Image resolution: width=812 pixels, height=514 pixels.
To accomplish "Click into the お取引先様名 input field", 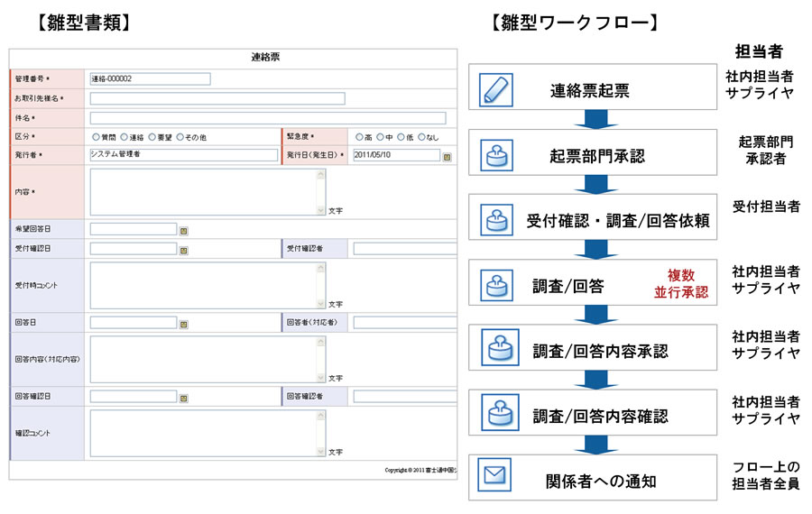I will click(x=217, y=98).
